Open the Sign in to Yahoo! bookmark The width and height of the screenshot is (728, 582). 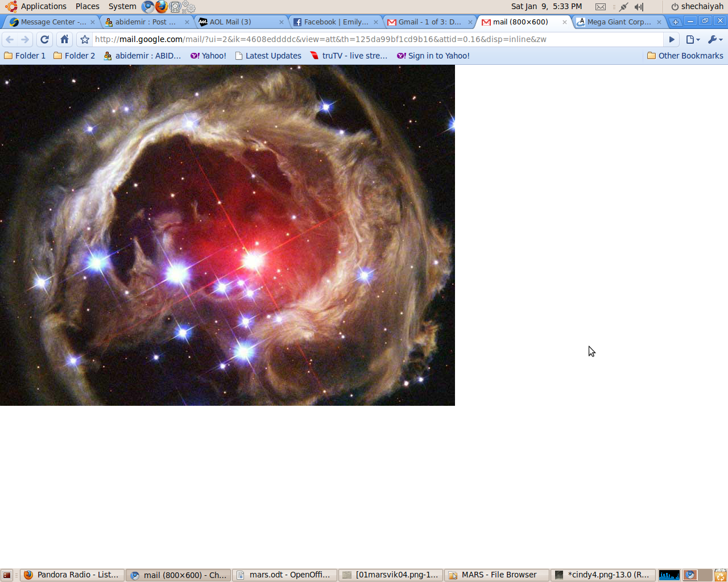click(x=433, y=56)
